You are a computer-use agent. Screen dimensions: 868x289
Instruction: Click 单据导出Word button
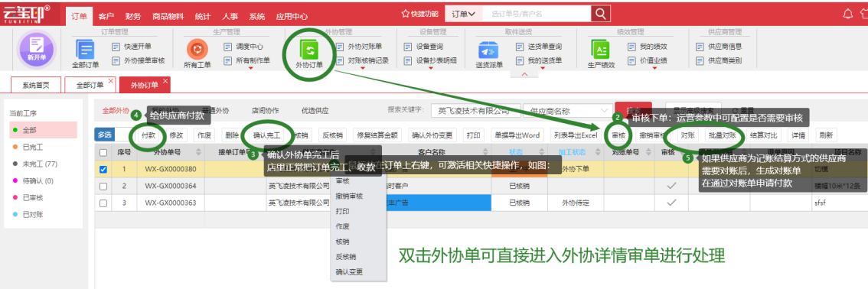coord(517,135)
